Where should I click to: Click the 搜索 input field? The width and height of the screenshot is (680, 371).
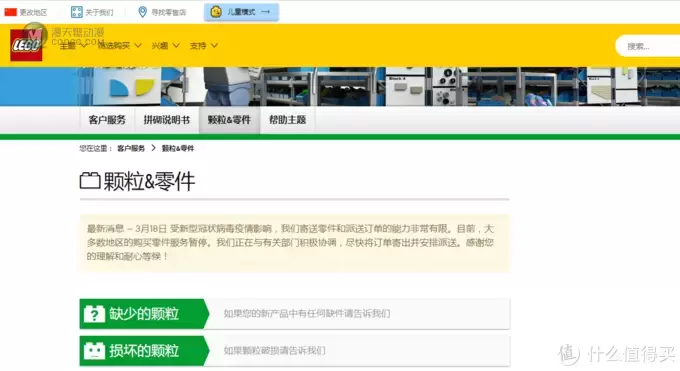click(x=648, y=46)
